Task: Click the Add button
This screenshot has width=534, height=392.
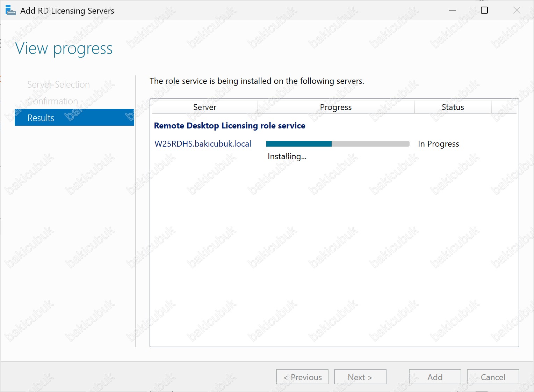Action: pos(435,377)
